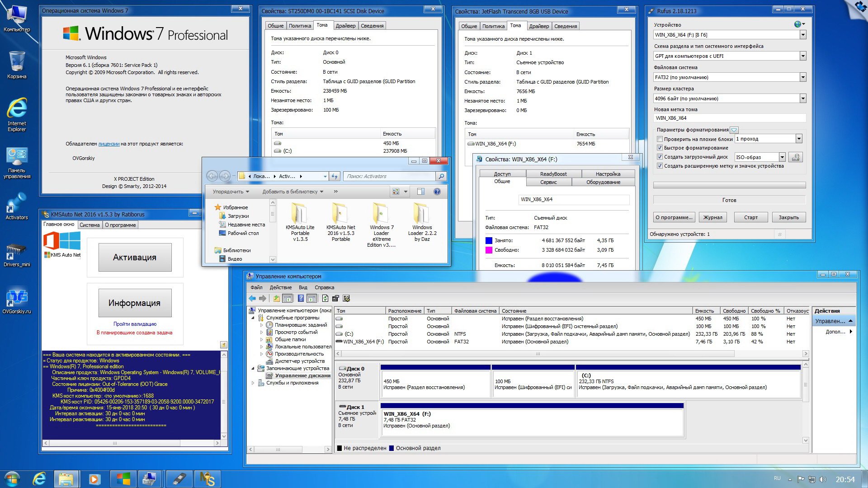The image size is (868, 488).
Task: Open the Device dropdown in Rufus
Action: coord(803,35)
